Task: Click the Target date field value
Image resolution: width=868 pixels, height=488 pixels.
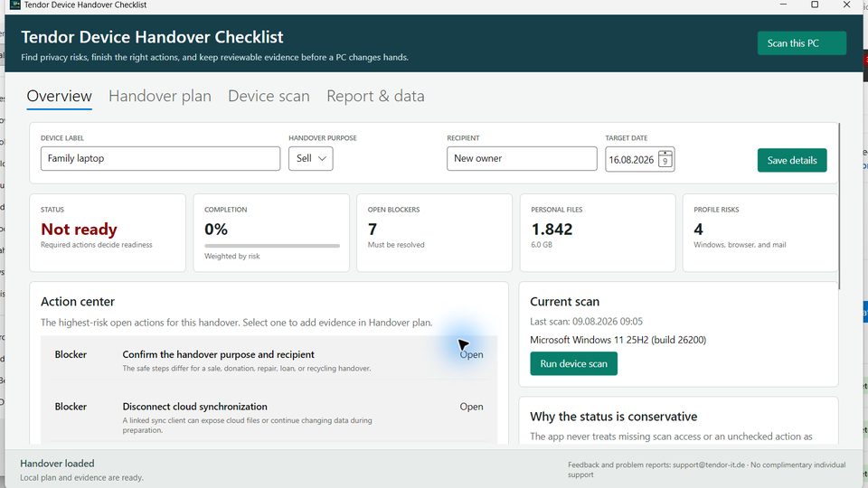Action: [631, 160]
